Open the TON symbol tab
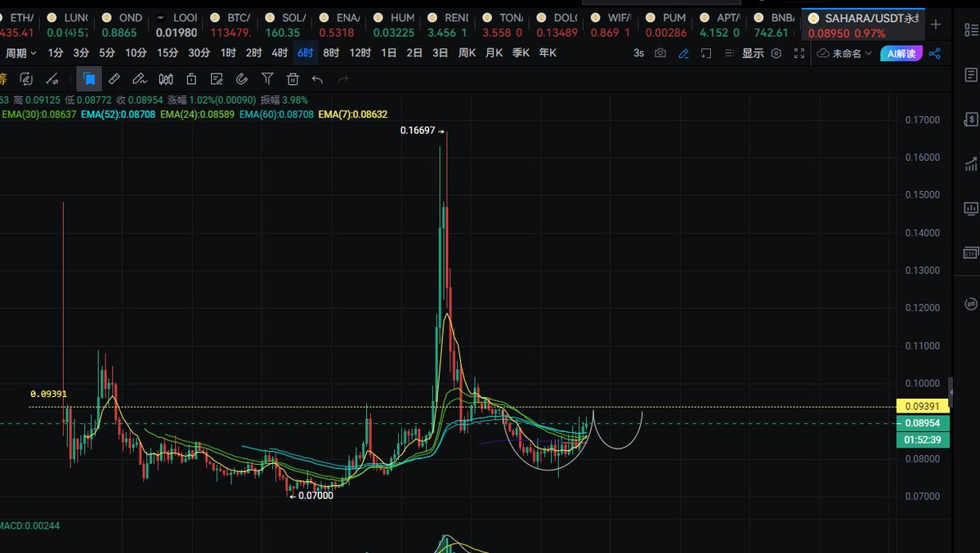980x553 pixels. tap(502, 25)
